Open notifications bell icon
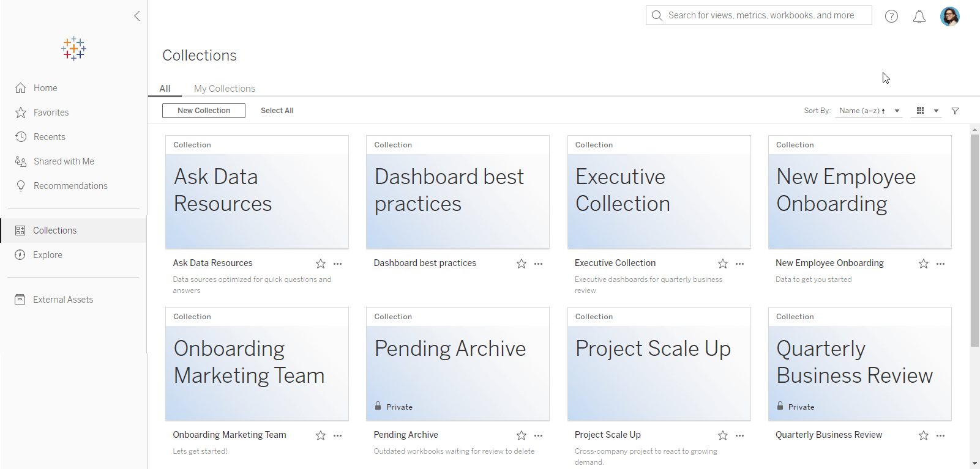980x469 pixels. point(919,17)
